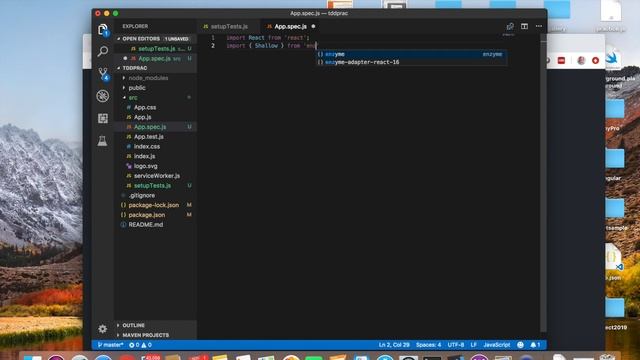Open the notifications bell icon
The height and width of the screenshot is (360, 640).
click(x=535, y=345)
